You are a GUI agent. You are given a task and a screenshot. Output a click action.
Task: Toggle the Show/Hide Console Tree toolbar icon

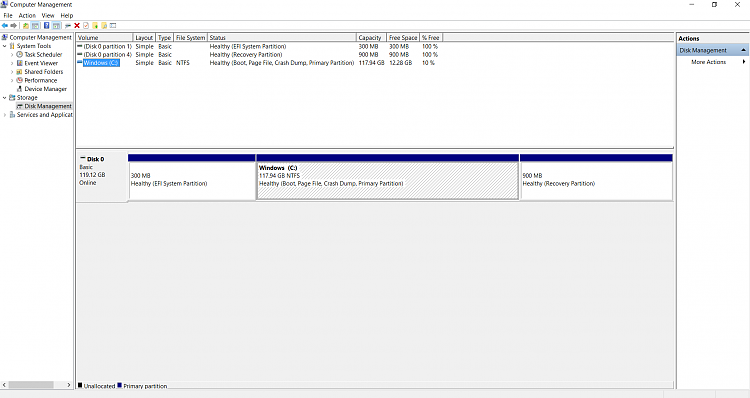tap(35, 26)
